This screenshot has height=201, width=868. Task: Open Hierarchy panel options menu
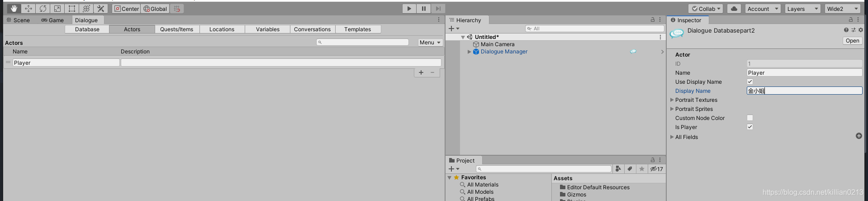point(660,20)
